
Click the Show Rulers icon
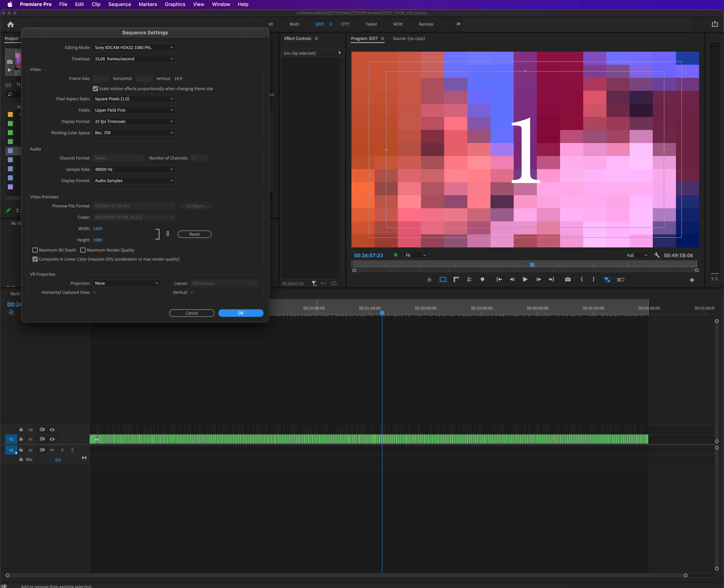click(456, 279)
